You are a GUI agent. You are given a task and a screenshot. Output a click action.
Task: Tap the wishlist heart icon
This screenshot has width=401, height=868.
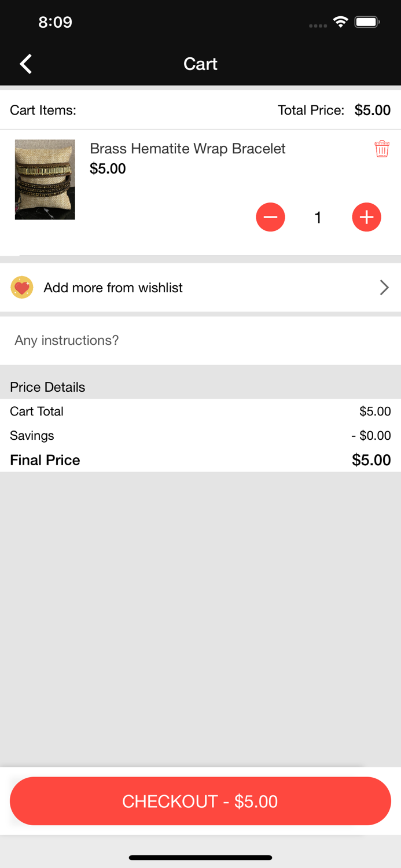[x=22, y=288]
